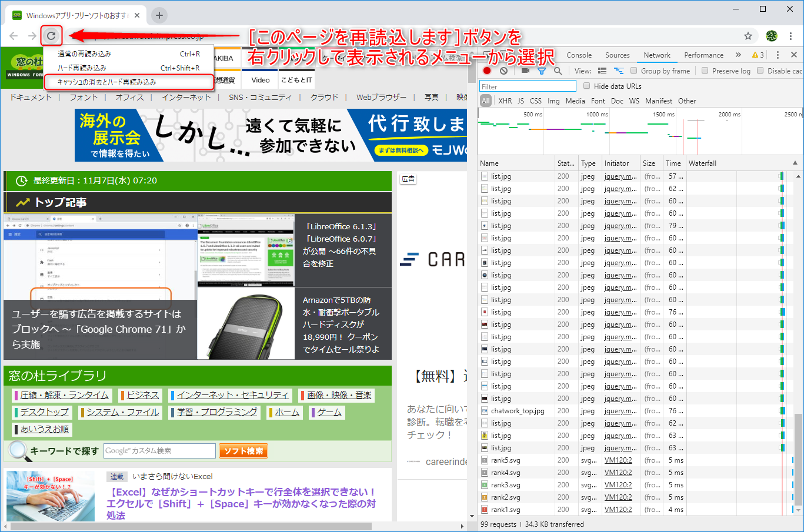Click the green profile extension icon

(772, 36)
